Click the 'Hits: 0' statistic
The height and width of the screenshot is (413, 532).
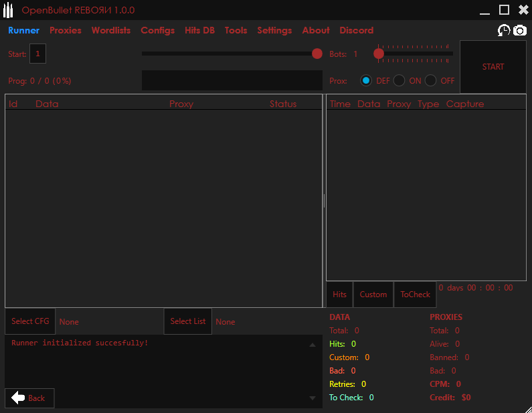click(x=343, y=344)
